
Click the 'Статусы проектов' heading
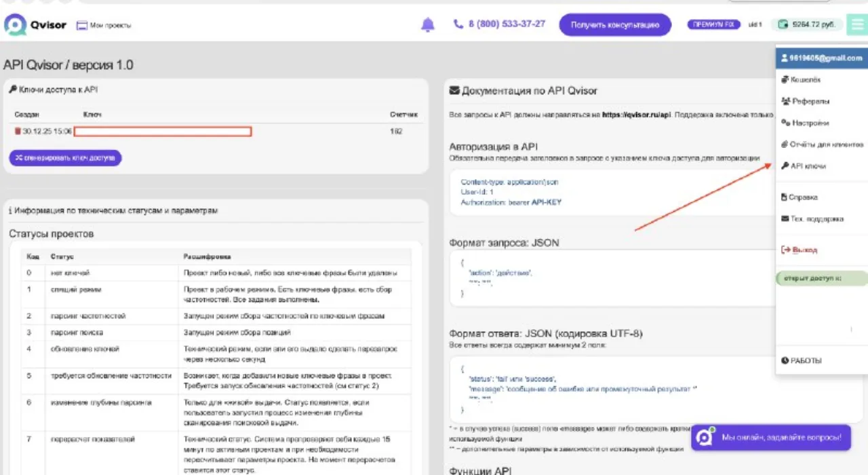pos(52,234)
